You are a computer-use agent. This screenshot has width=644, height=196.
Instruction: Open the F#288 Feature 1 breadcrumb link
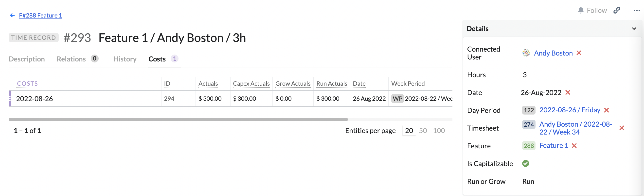click(x=41, y=15)
